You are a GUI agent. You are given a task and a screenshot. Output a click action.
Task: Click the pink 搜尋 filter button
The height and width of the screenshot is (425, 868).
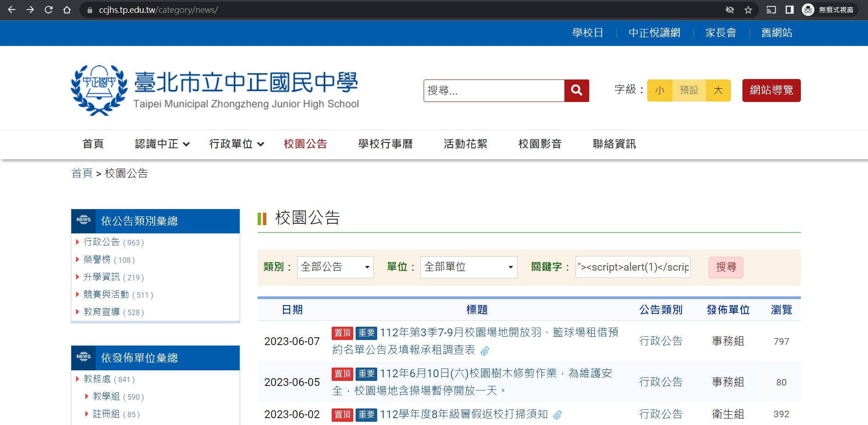click(x=726, y=267)
